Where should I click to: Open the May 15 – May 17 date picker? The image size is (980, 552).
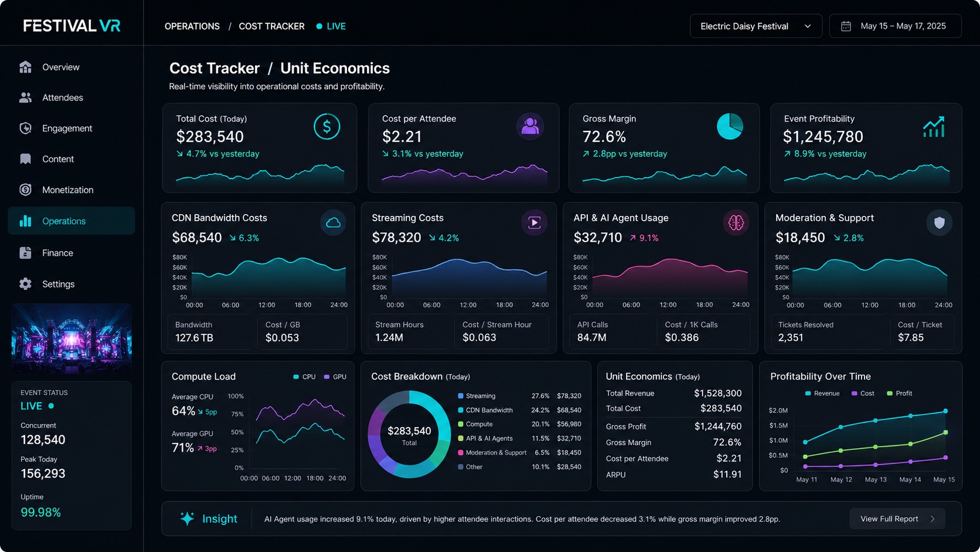point(895,26)
